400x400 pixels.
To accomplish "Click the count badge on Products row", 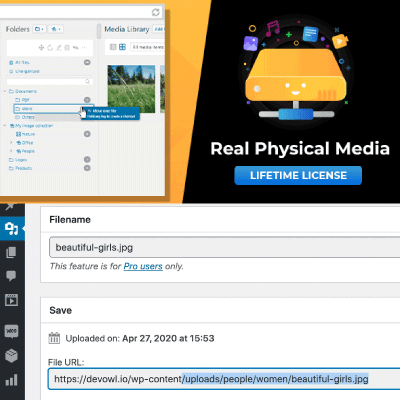I will 87,168.
